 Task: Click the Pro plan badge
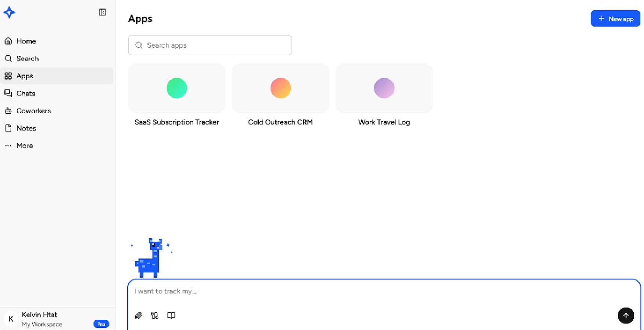tap(101, 324)
